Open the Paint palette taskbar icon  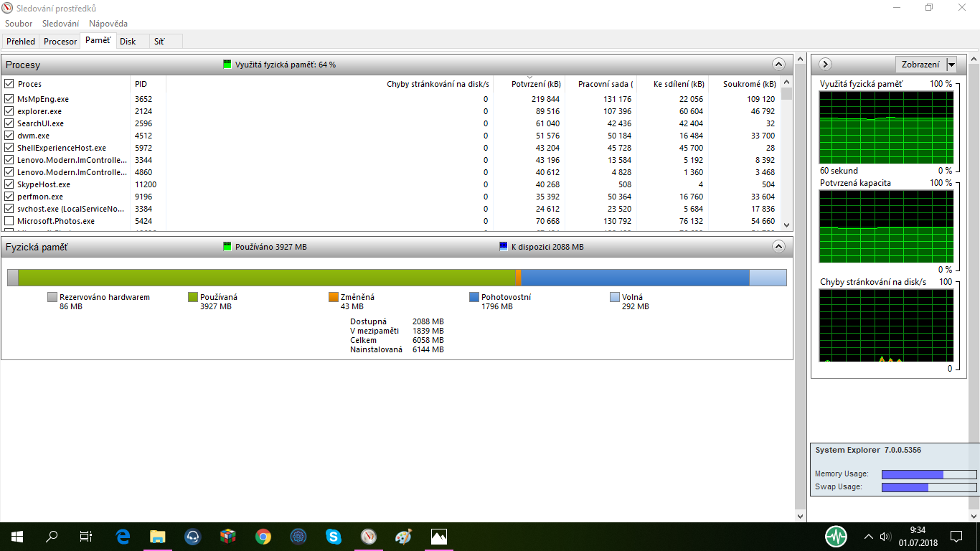(403, 536)
